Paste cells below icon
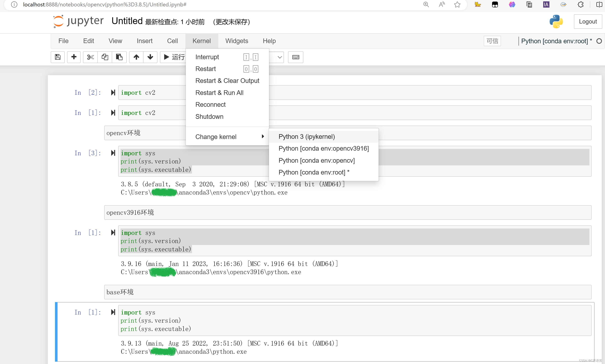605x364 pixels. click(119, 57)
